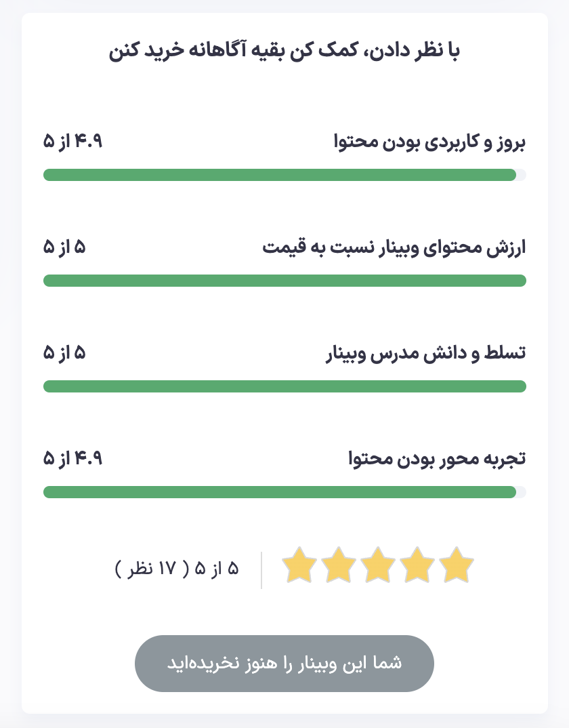Viewport: 569px width, 728px height.
Task: Select the middle rating star
Action: click(x=378, y=567)
